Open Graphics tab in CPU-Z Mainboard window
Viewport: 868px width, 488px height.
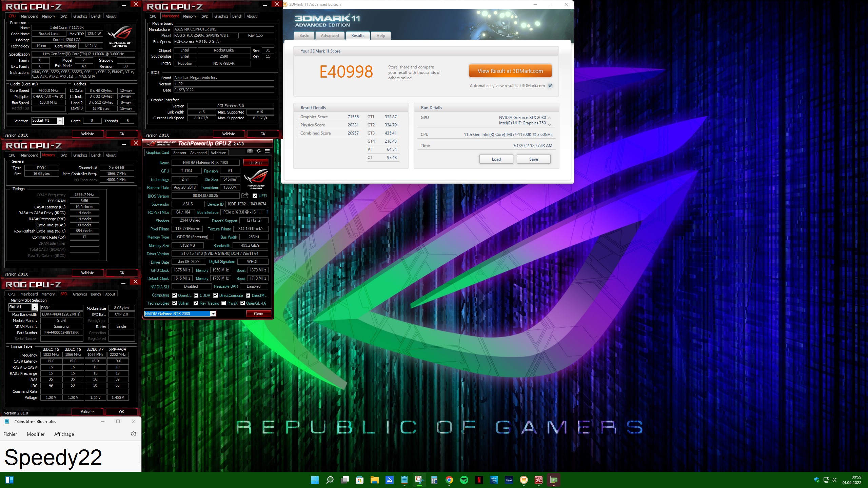point(221,16)
